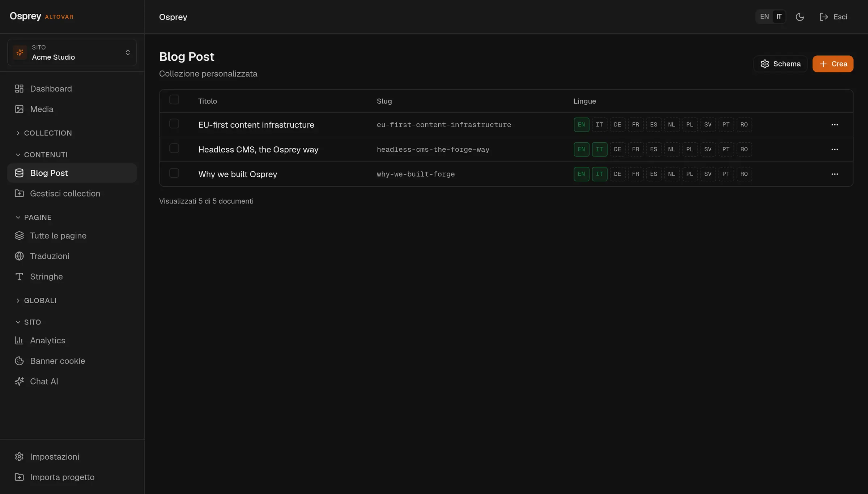The image size is (868, 494).
Task: Click the Traduzioni globe icon
Action: 19,256
